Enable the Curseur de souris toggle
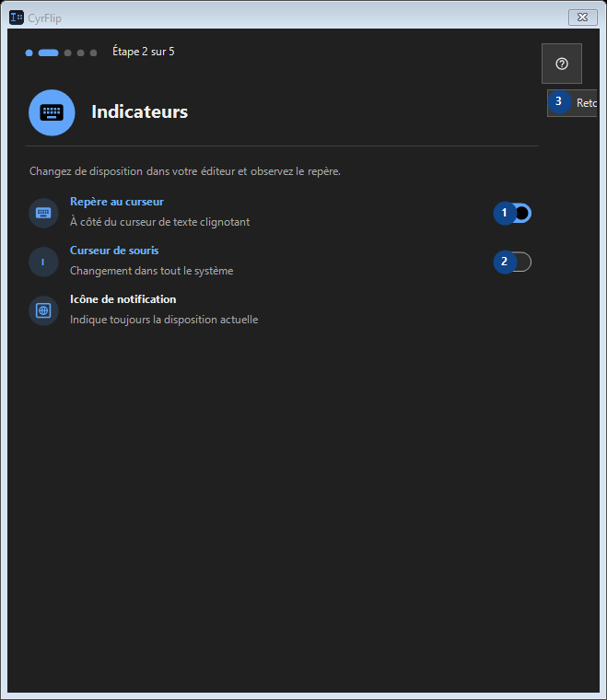The image size is (607, 700). coord(513,262)
